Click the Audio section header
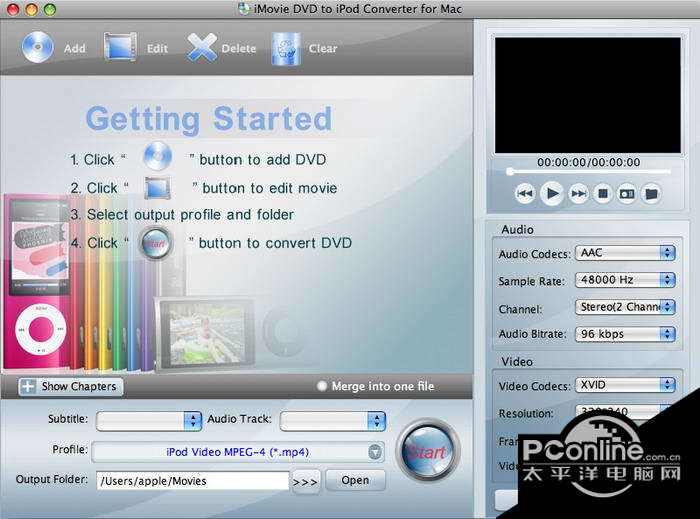Viewport: 700px width, 519px height. pos(517,229)
